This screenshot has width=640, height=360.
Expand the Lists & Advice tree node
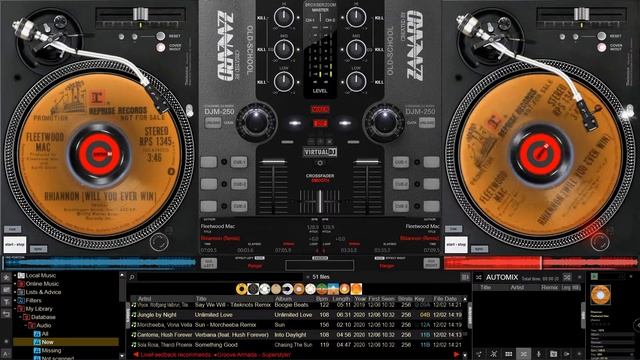[x=15, y=292]
